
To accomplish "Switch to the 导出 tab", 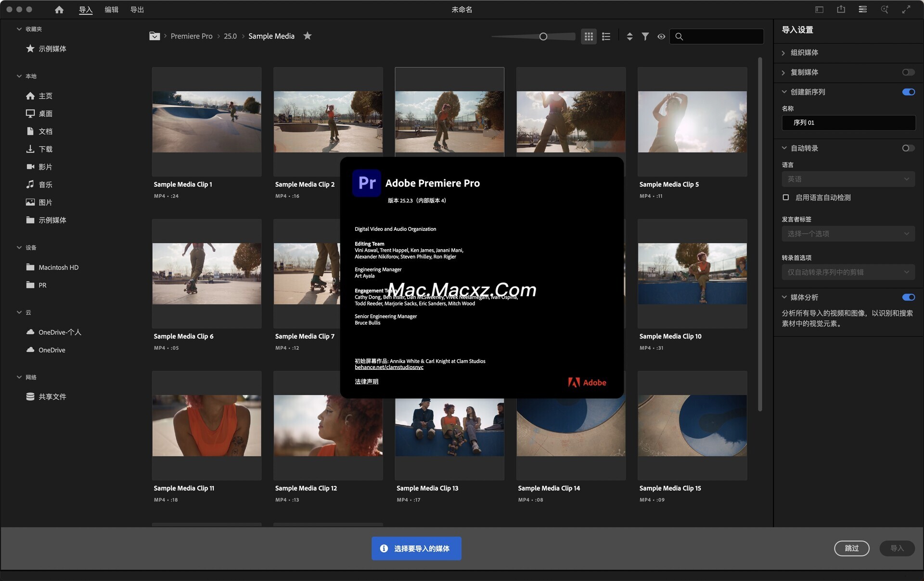I will pyautogui.click(x=137, y=10).
